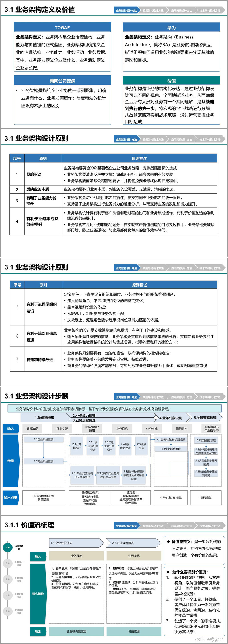
Task: Click the 业务指导书作业指导书 input box
Action: (x=211, y=428)
